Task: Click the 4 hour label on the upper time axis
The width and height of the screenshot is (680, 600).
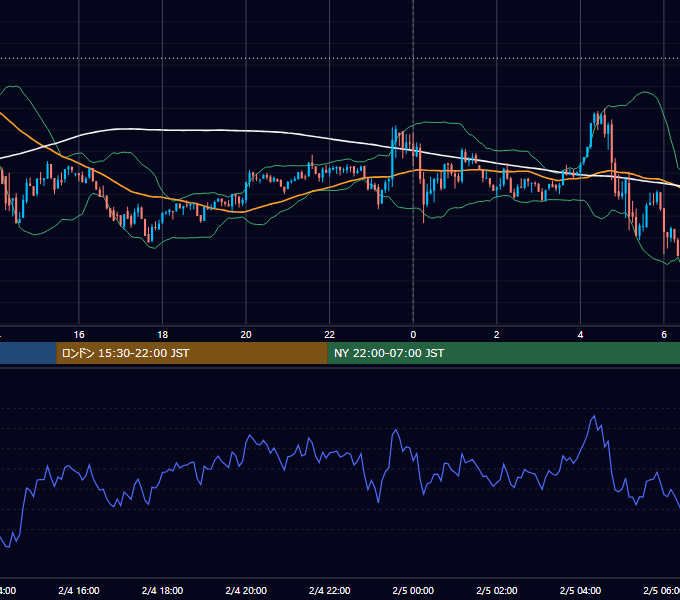Action: [580, 335]
